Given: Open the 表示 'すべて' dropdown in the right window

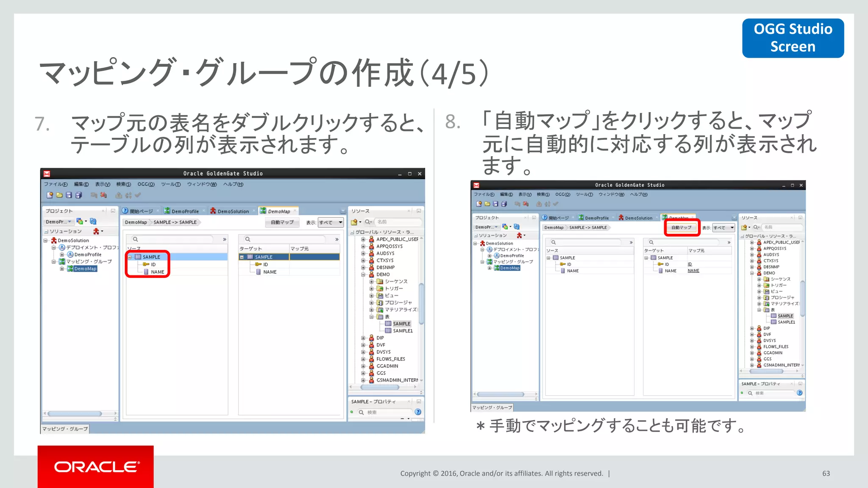Looking at the screenshot, I should click(723, 228).
